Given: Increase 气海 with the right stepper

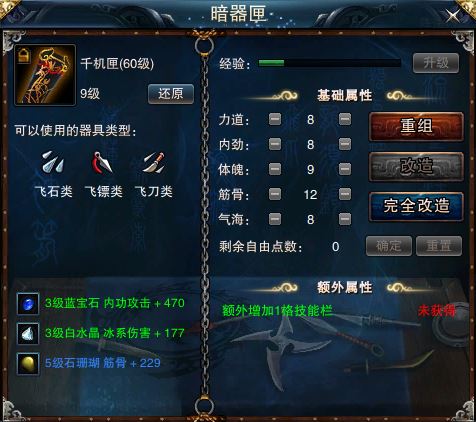Looking at the screenshot, I should tap(345, 219).
